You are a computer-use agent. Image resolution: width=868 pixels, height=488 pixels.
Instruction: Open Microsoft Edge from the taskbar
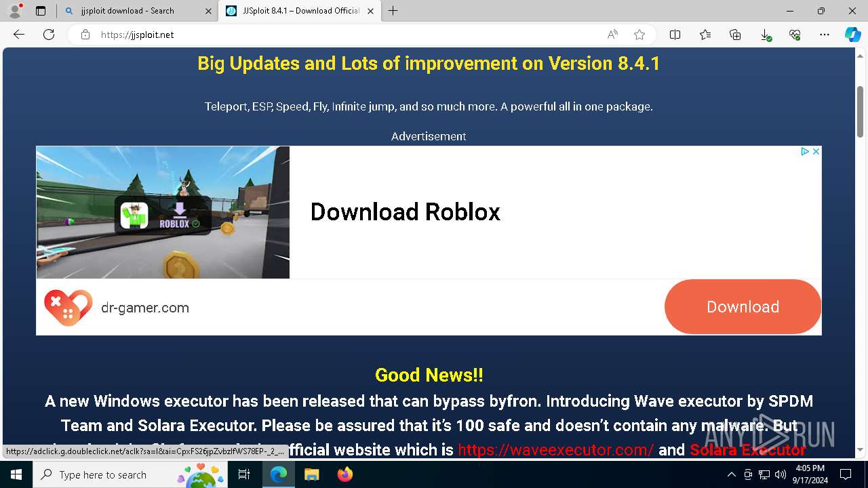279,474
